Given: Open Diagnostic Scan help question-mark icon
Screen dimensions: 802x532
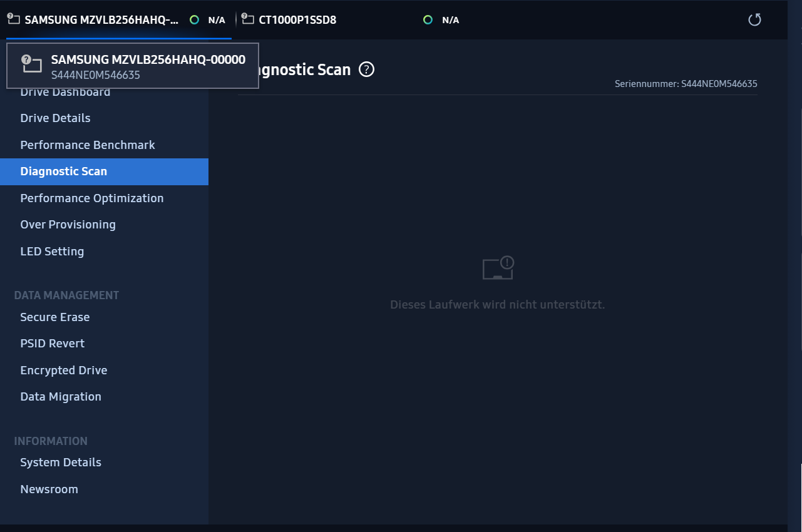Looking at the screenshot, I should [366, 69].
